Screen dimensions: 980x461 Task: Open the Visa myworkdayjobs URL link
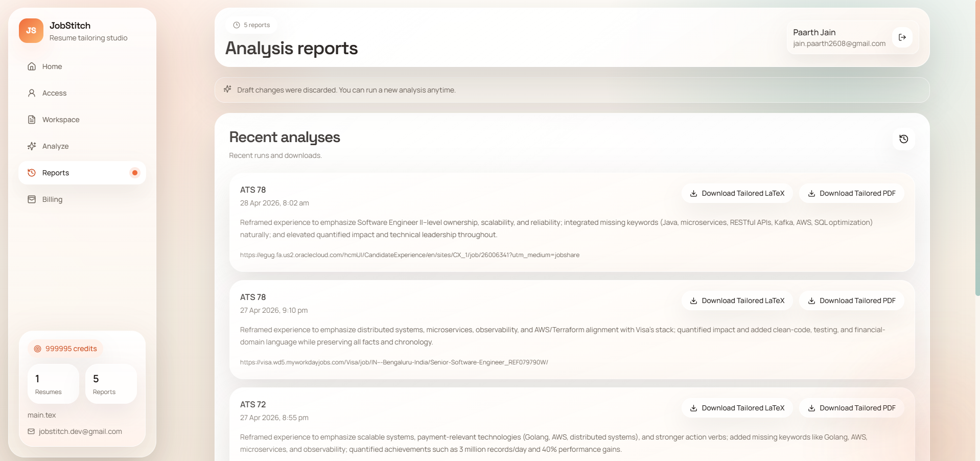394,362
